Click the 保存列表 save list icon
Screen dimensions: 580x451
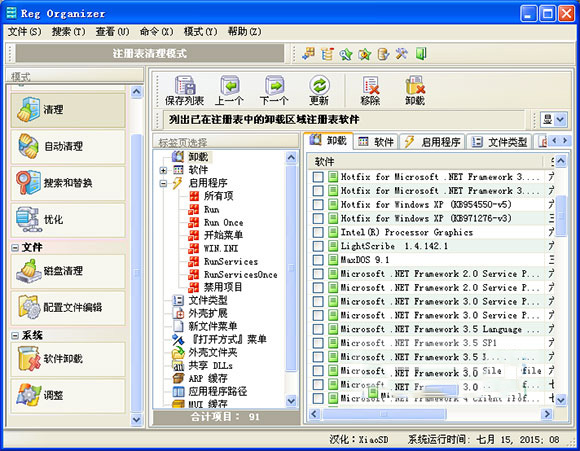coord(185,91)
